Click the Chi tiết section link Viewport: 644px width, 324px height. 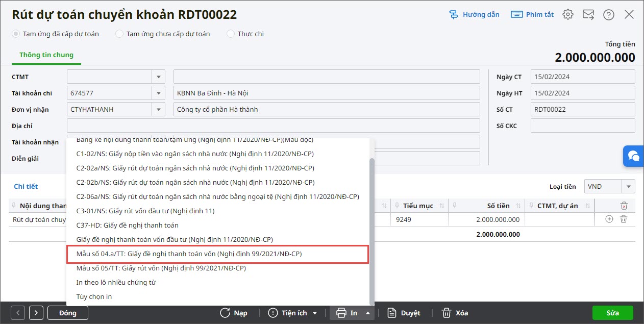click(26, 186)
